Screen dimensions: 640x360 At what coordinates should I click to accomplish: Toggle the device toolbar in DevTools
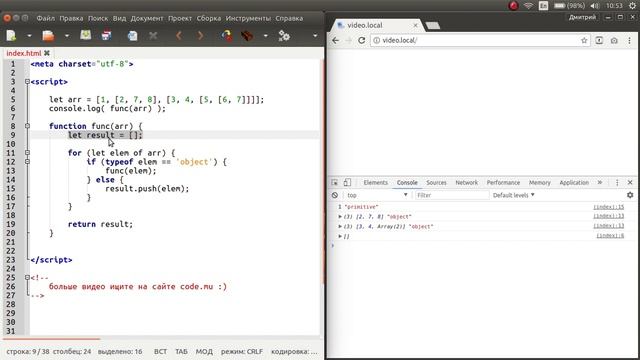click(347, 182)
